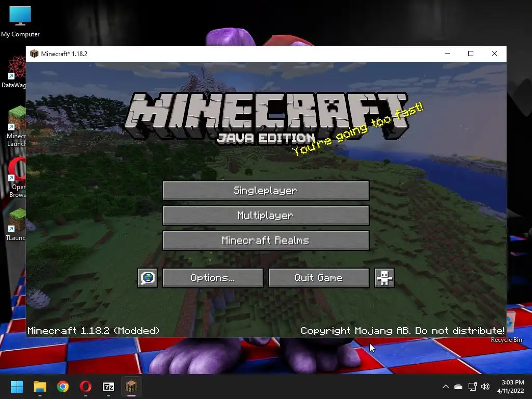532x399 pixels.
Task: Expand hidden system tray icons chevron
Action: click(x=445, y=387)
